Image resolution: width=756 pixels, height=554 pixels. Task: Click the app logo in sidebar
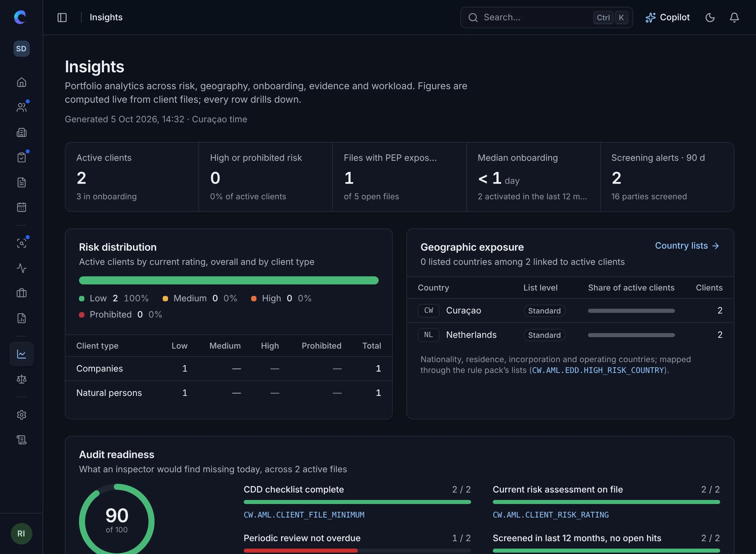(20, 17)
